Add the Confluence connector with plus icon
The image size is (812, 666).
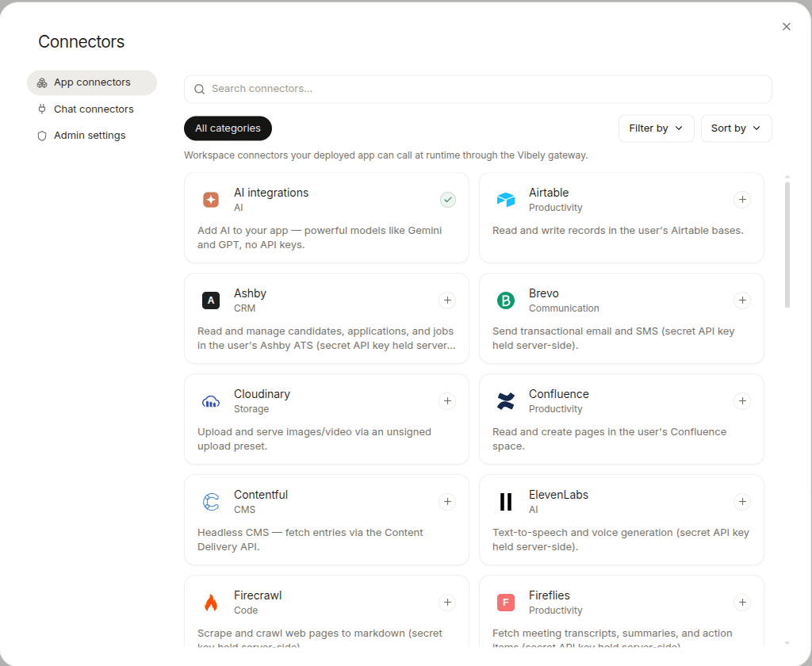coord(742,401)
